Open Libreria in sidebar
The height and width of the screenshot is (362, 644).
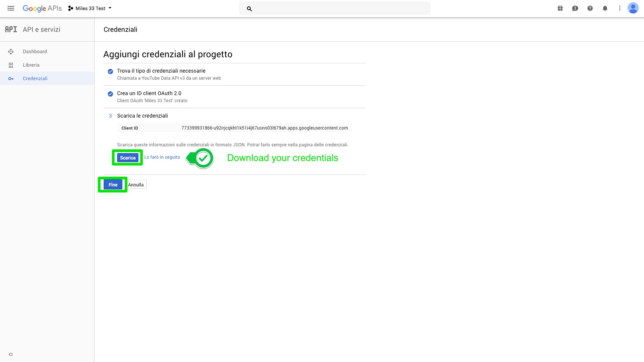coord(31,65)
